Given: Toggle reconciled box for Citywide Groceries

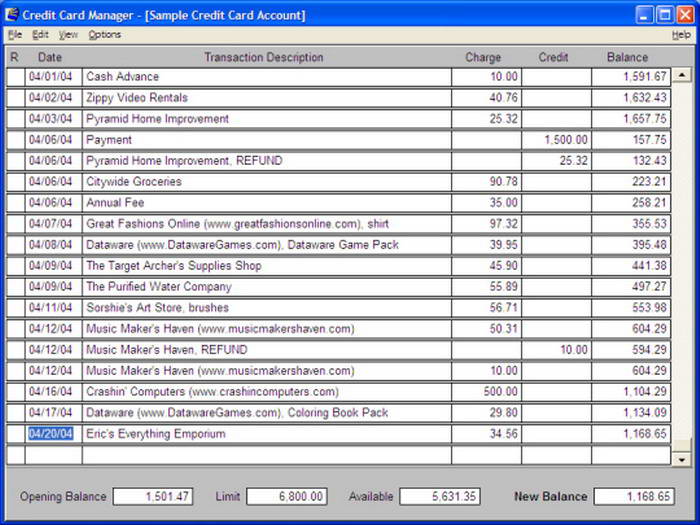Looking at the screenshot, I should click(x=16, y=182).
